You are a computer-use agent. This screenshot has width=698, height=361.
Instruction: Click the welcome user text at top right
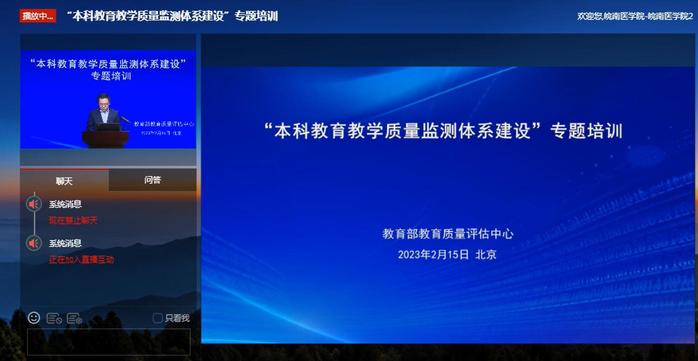pos(635,16)
